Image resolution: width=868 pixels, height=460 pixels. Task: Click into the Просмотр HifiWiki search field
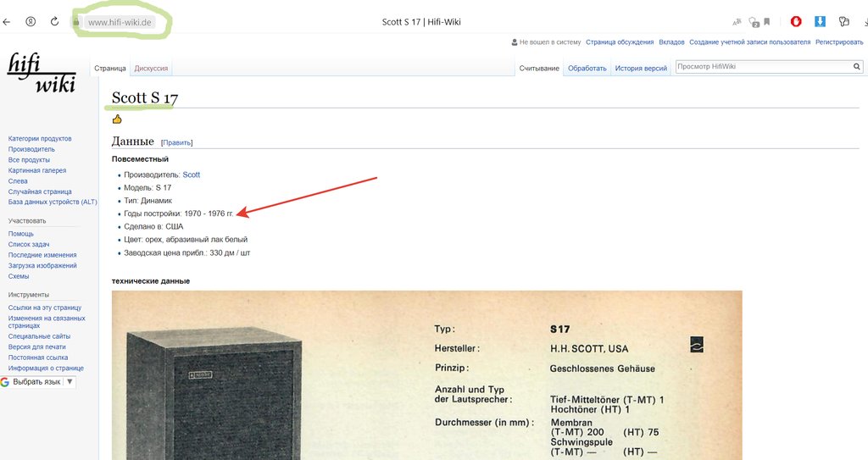coord(764,66)
